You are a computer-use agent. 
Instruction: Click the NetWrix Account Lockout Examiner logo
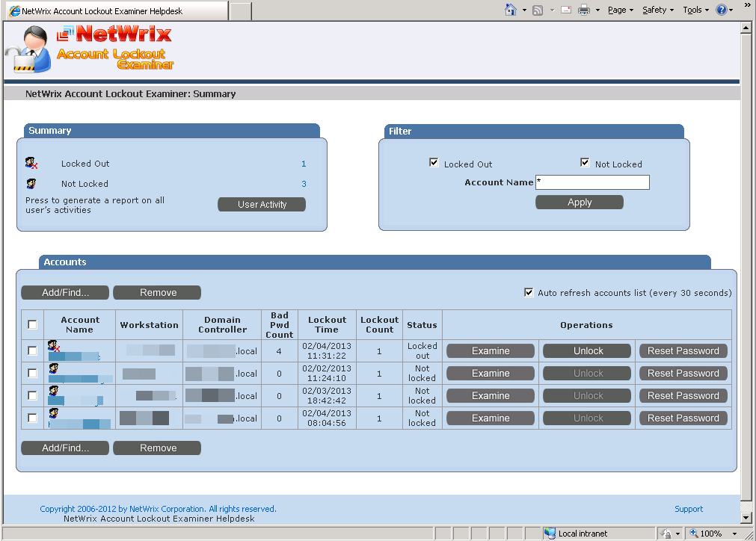pos(89,48)
